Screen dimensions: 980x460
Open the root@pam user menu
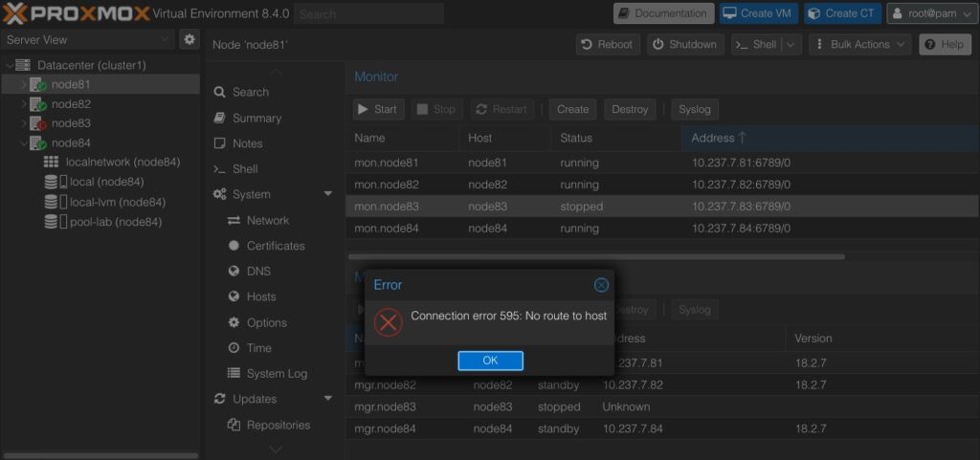pyautogui.click(x=932, y=13)
